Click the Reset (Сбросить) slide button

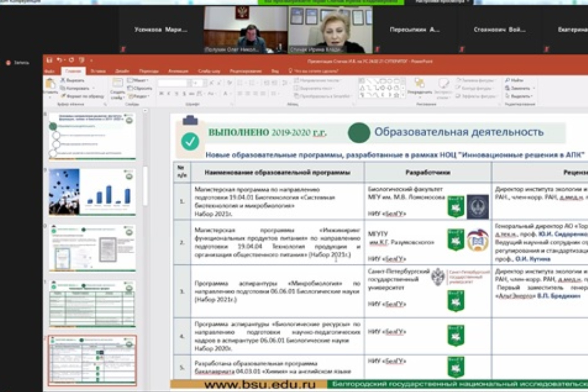140,88
